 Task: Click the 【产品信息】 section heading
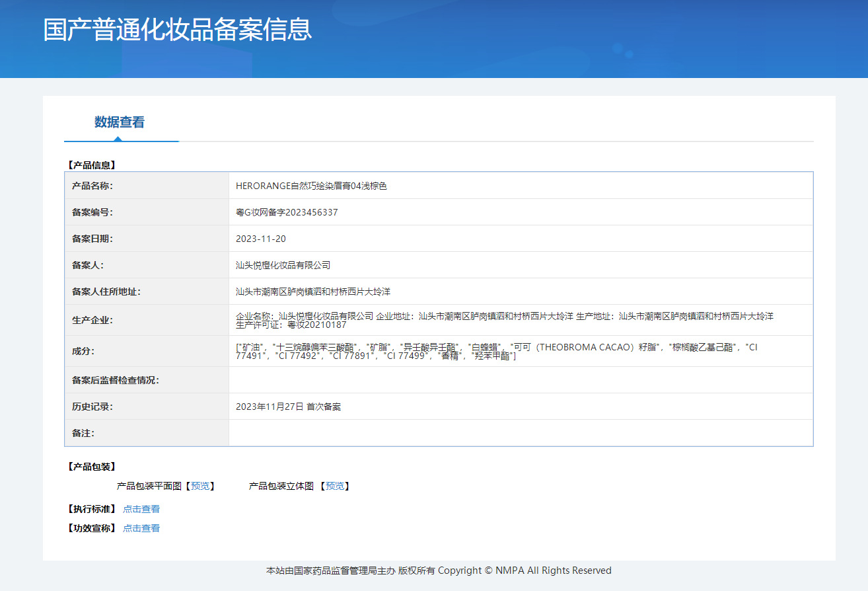click(91, 165)
